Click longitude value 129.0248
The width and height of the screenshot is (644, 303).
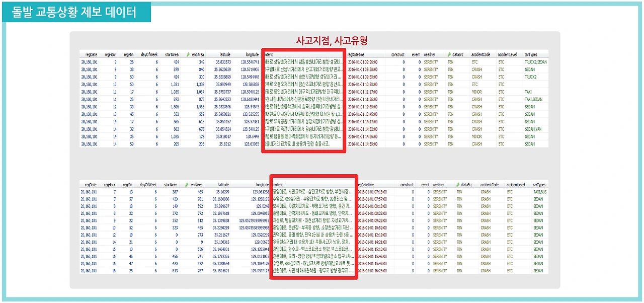[262, 206]
